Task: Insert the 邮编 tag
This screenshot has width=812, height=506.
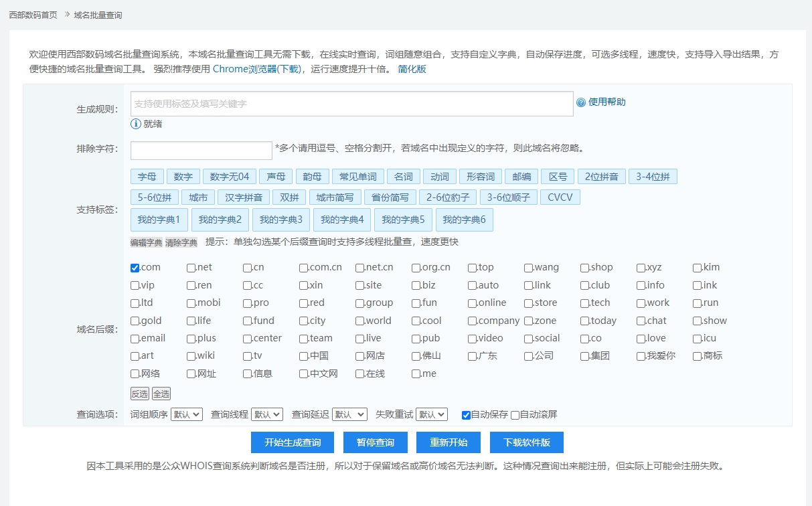Action: click(521, 177)
